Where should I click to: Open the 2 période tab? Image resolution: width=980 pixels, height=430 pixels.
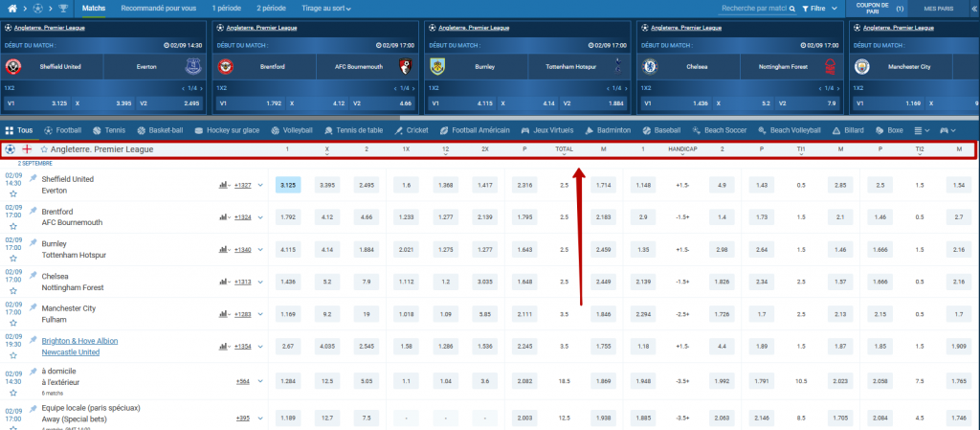pos(271,9)
